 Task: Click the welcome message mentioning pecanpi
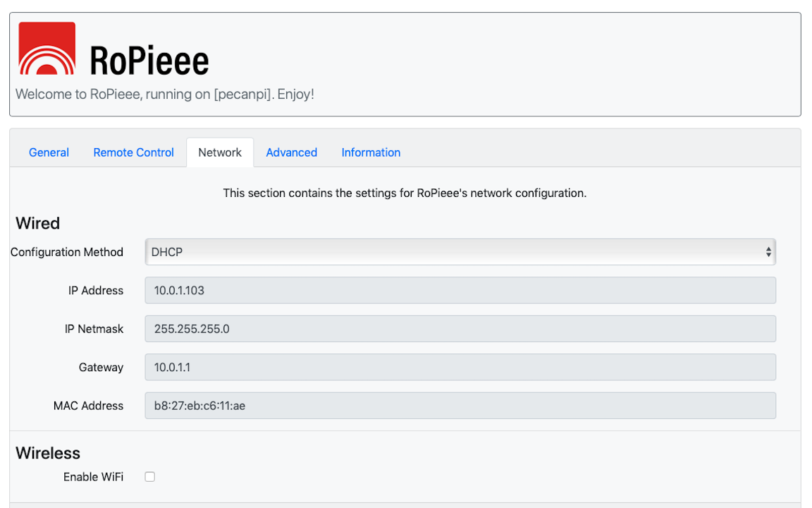[164, 94]
